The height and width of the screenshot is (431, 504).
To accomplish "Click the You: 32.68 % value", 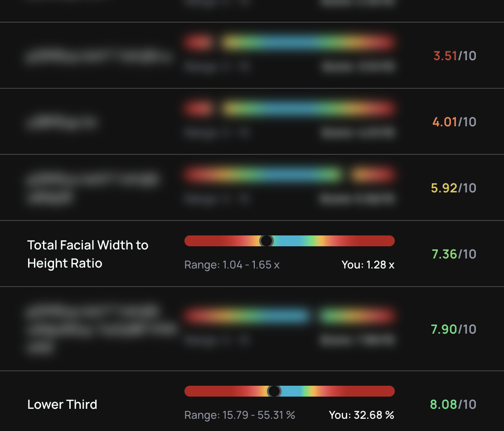I will (362, 415).
